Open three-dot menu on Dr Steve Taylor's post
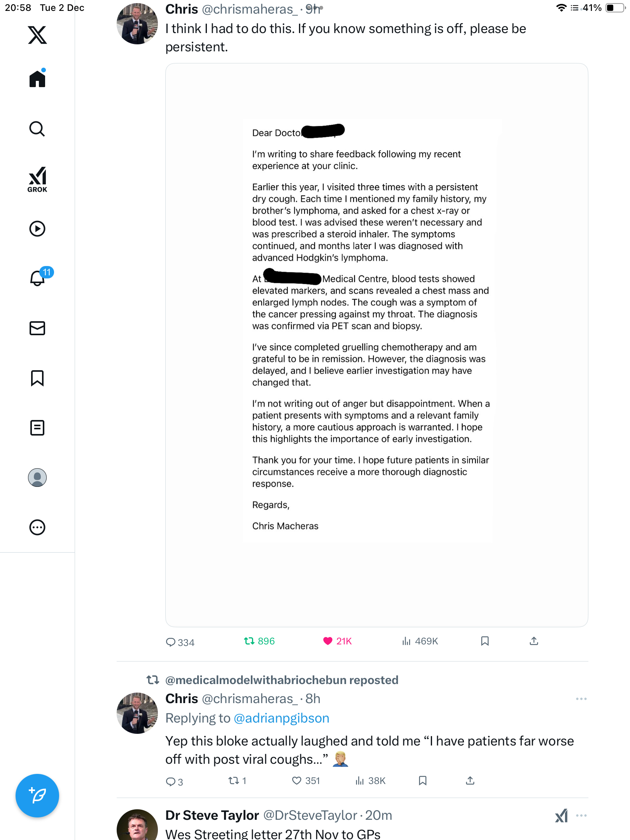 pos(581,815)
